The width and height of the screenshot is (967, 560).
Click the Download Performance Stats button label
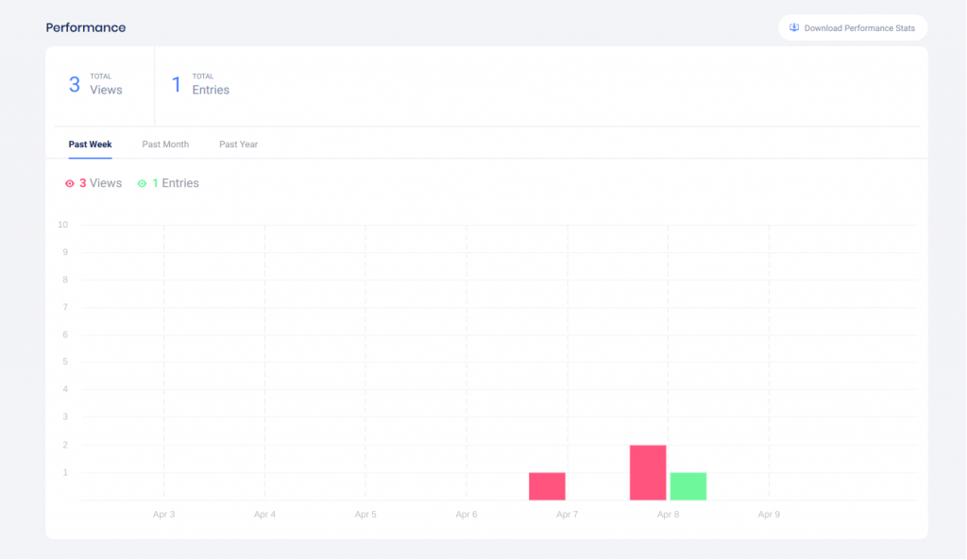click(x=858, y=28)
